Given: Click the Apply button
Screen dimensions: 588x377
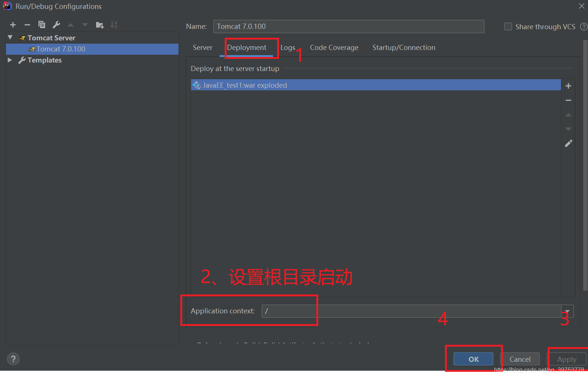Looking at the screenshot, I should coord(567,359).
